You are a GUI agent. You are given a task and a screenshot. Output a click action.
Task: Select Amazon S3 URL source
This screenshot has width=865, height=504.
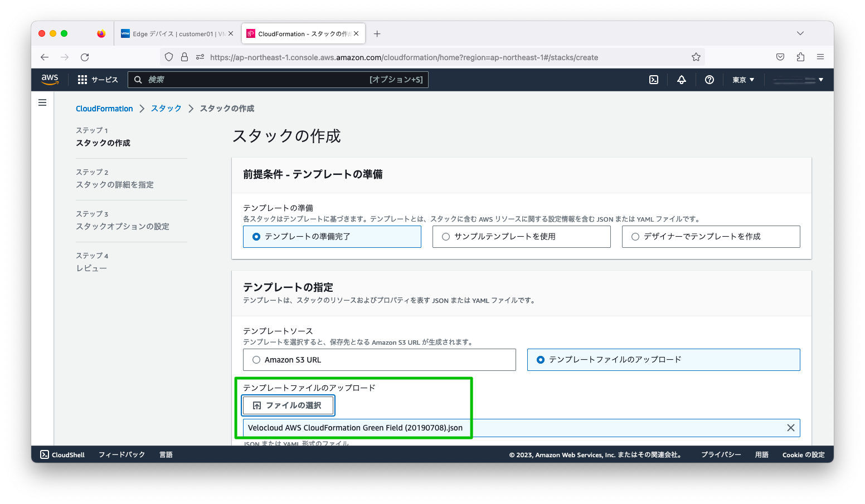click(380, 360)
